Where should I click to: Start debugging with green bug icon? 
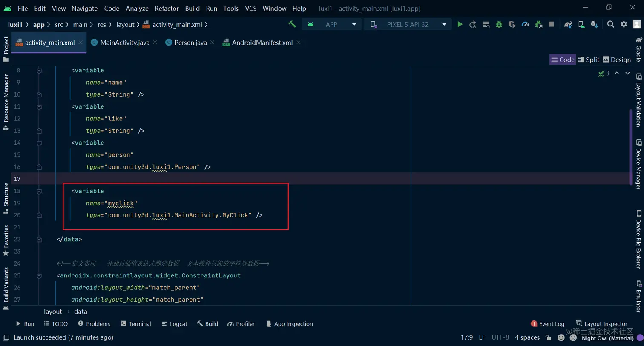click(499, 24)
